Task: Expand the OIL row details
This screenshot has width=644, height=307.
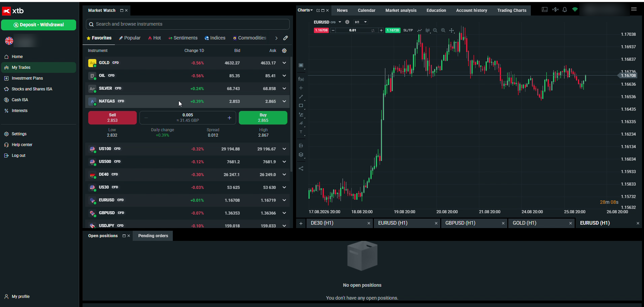Action: click(284, 76)
